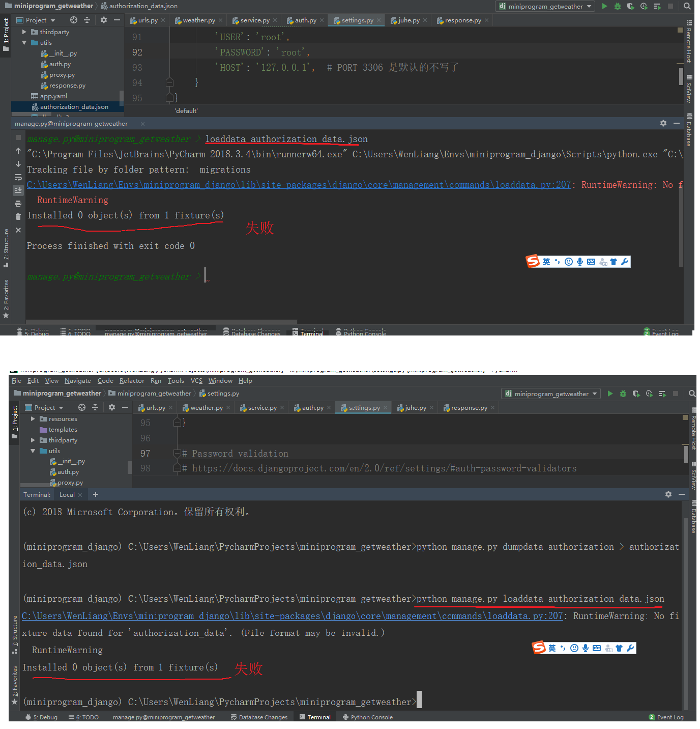700x729 pixels.
Task: Toggle 7: Structure panel in lower window
Action: tap(14, 634)
